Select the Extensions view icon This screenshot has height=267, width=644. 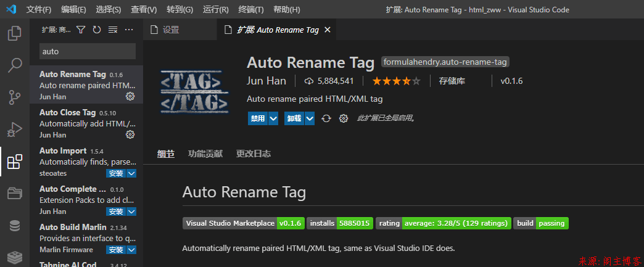point(14,162)
